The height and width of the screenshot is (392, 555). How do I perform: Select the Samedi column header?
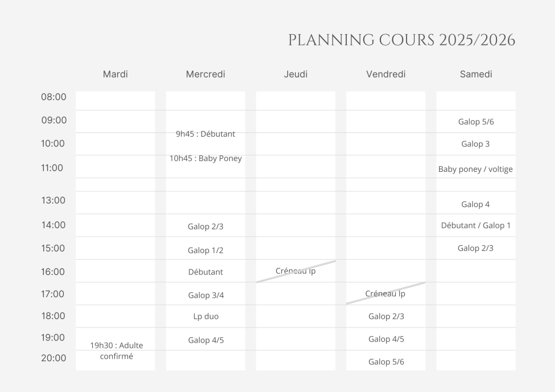tap(476, 74)
